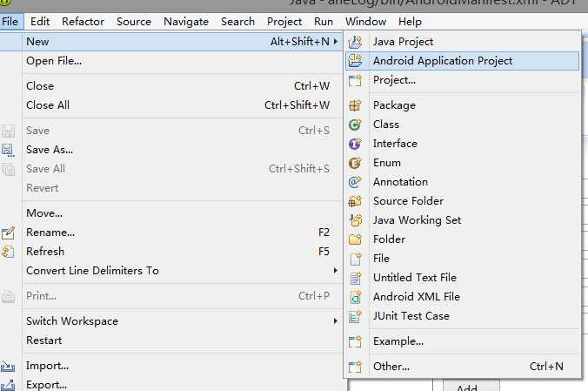Select Close All menu entry
The image size is (588, 391).
pyautogui.click(x=171, y=105)
